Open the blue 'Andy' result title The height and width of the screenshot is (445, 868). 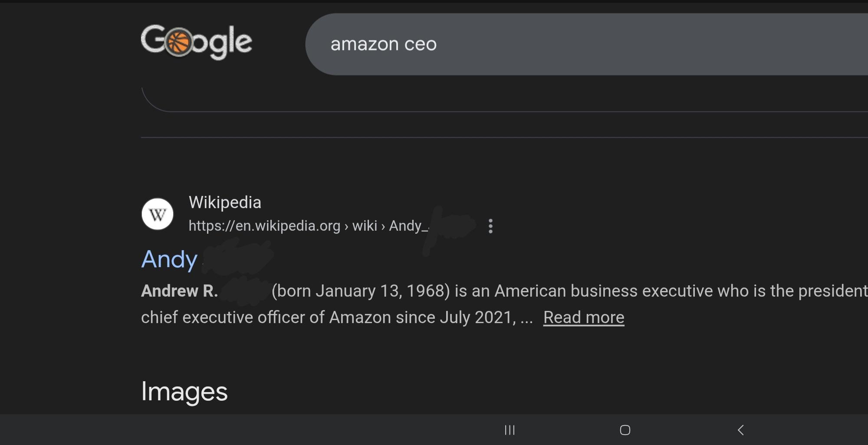coord(170,259)
